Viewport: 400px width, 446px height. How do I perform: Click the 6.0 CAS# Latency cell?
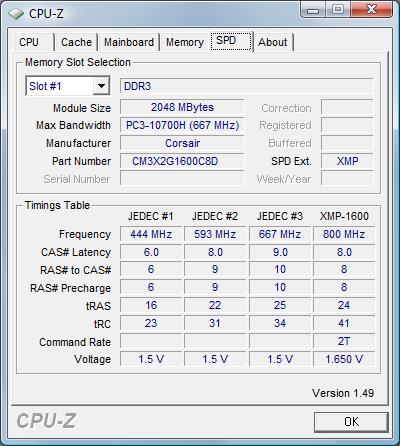tap(151, 252)
